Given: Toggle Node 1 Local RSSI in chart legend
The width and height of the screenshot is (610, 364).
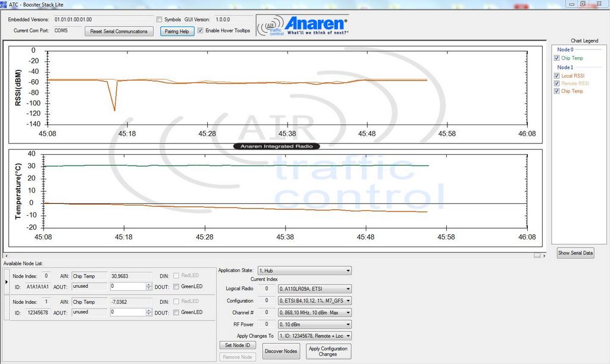Looking at the screenshot, I should point(556,76).
